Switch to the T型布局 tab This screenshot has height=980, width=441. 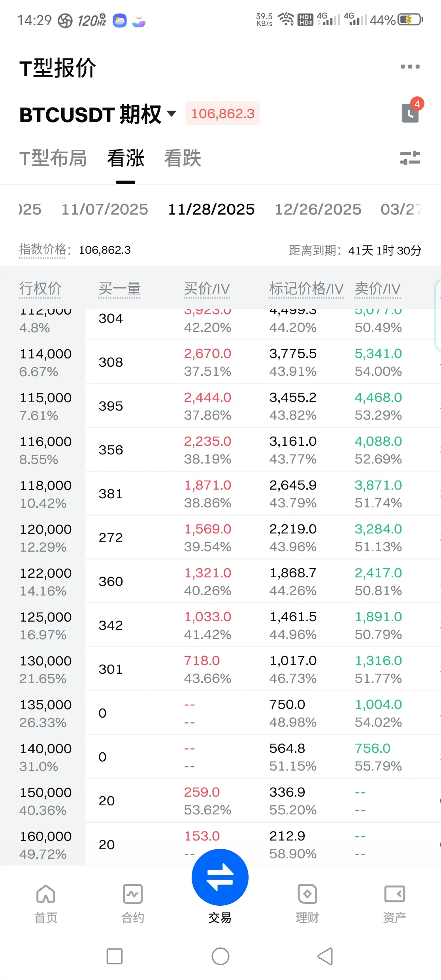click(x=53, y=158)
